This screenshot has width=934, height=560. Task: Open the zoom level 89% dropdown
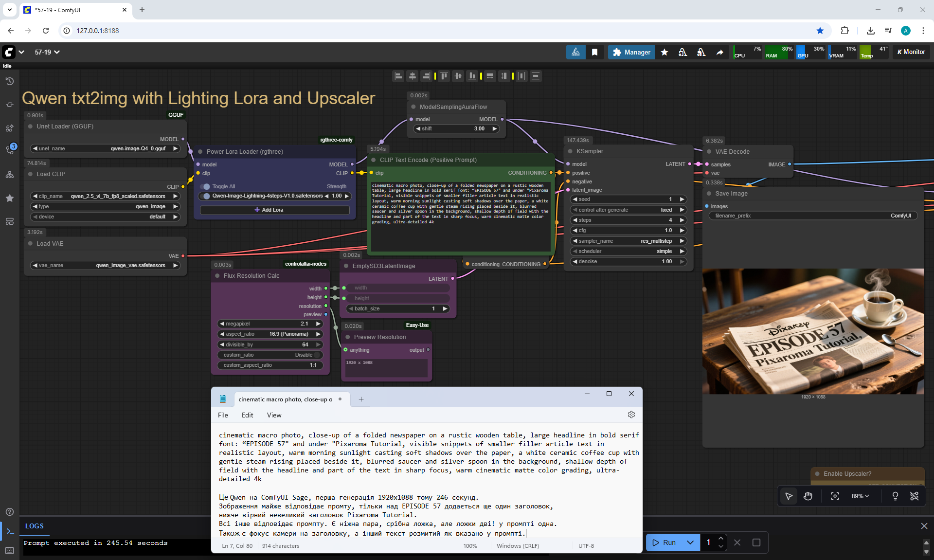pos(860,496)
